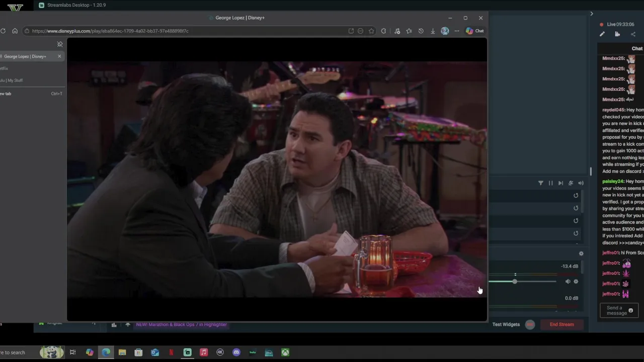This screenshot has height=362, width=644.
Task: Open mixer settings gear icon
Action: pyautogui.click(x=581, y=254)
